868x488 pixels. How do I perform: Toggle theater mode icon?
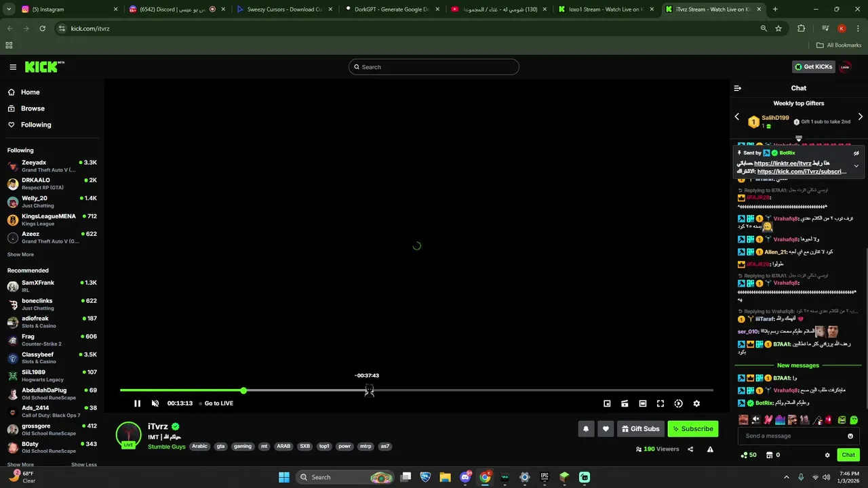click(643, 403)
